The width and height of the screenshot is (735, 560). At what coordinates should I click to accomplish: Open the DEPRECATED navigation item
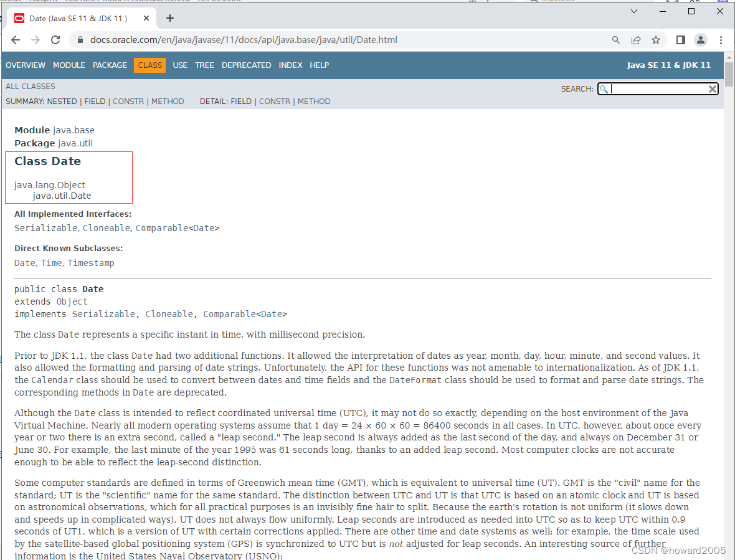pos(247,65)
